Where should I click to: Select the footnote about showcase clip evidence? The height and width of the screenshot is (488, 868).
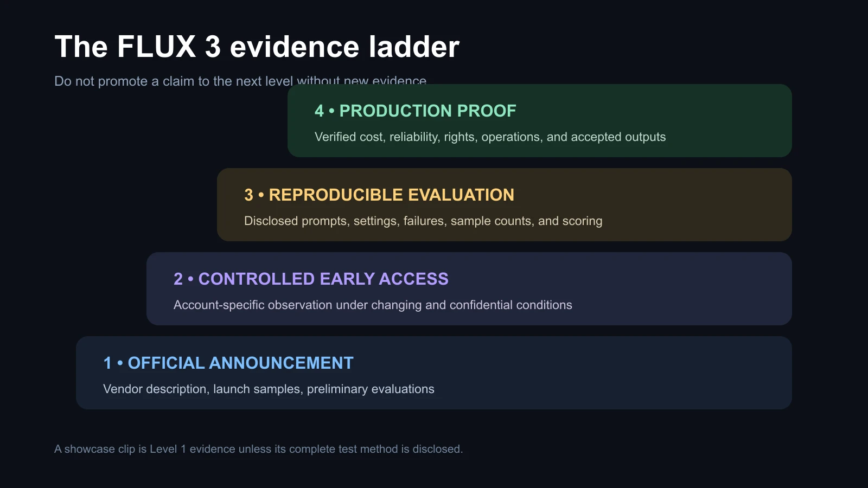(x=258, y=449)
